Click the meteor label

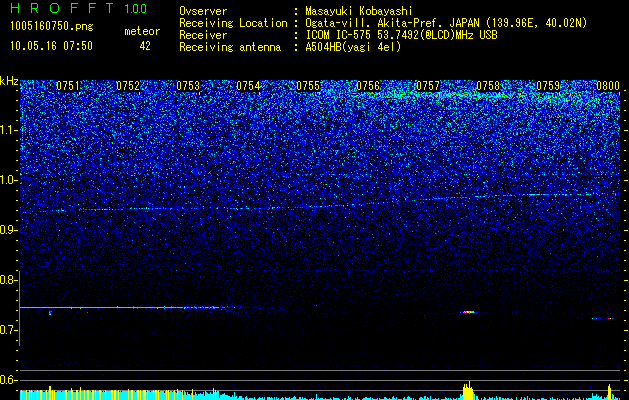[x=142, y=31]
